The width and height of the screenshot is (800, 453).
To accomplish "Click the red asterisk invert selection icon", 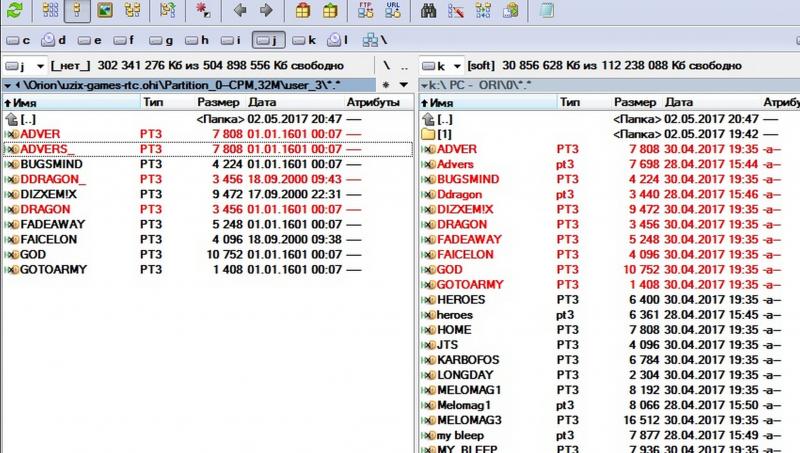I will 203,11.
